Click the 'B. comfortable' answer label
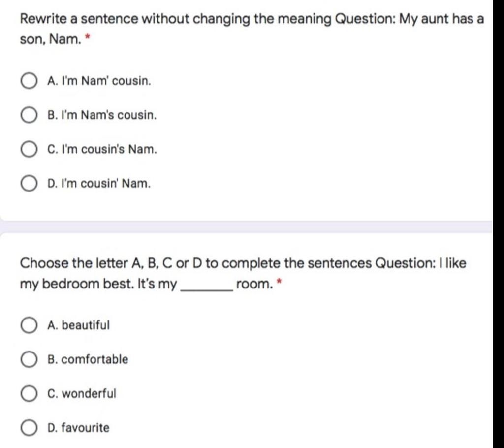This screenshot has height=448, width=504. coord(88,359)
